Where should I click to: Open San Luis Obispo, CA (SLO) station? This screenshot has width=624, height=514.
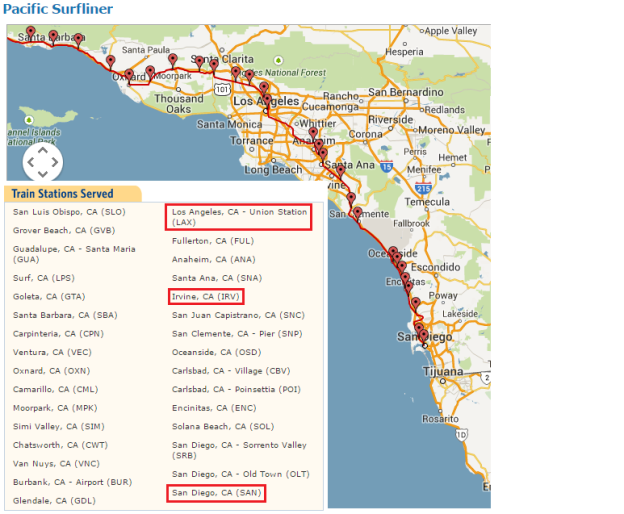tap(69, 212)
